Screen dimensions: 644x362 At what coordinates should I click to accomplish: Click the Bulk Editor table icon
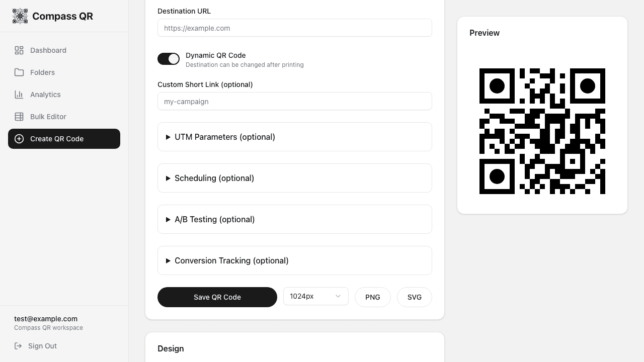(x=19, y=117)
